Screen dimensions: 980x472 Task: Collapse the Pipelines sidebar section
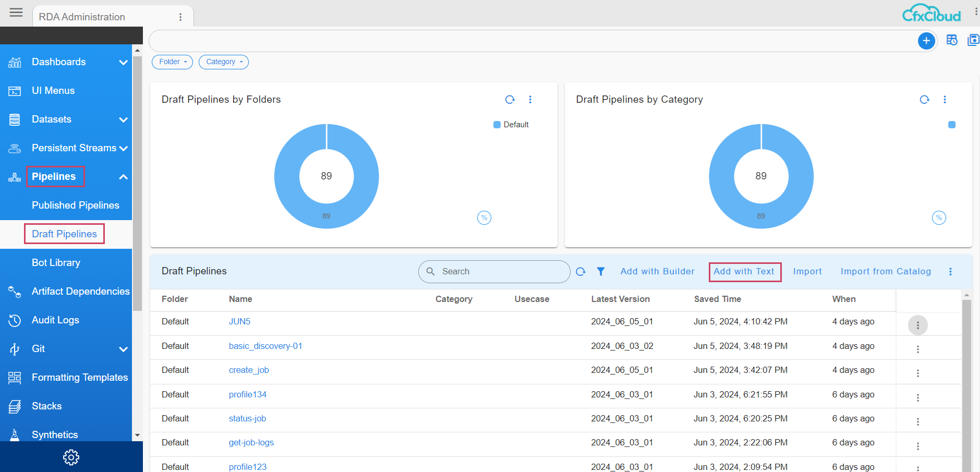point(123,177)
